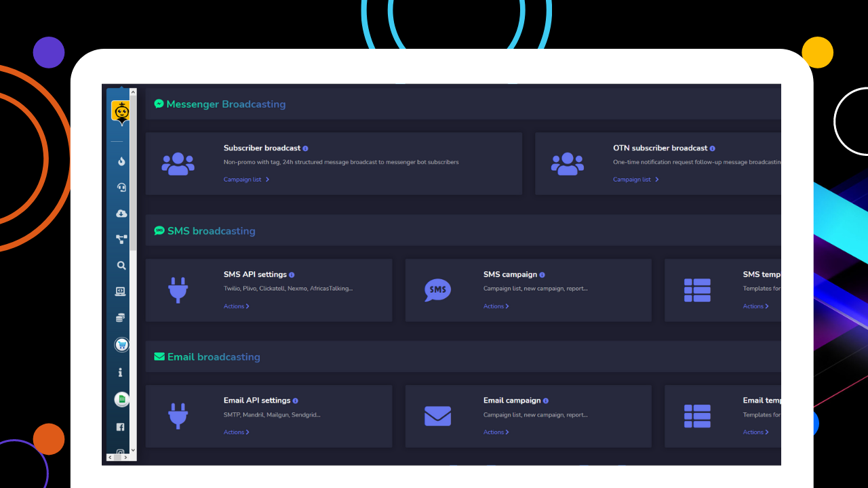Select the cloud upload icon in sidebar
868x488 pixels.
pyautogui.click(x=121, y=213)
